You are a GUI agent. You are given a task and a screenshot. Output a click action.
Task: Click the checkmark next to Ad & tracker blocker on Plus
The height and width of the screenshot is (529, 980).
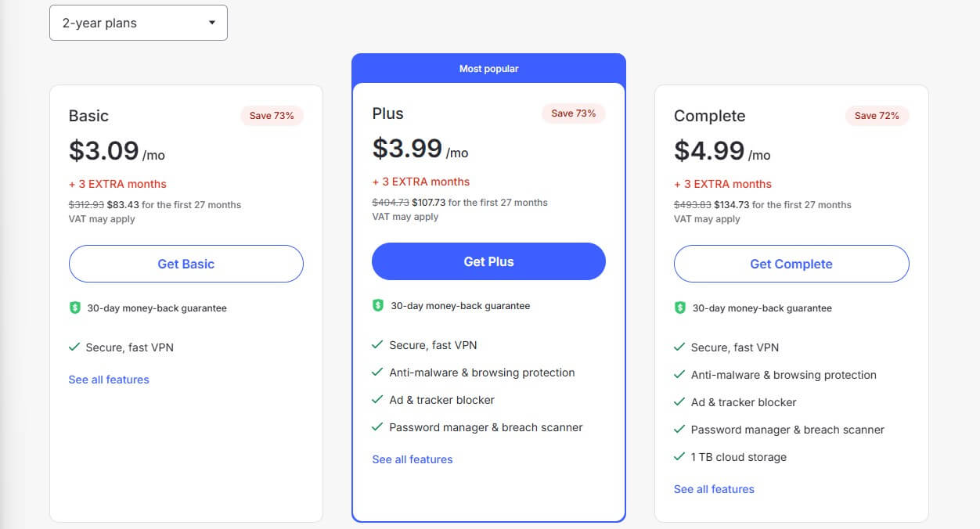377,400
